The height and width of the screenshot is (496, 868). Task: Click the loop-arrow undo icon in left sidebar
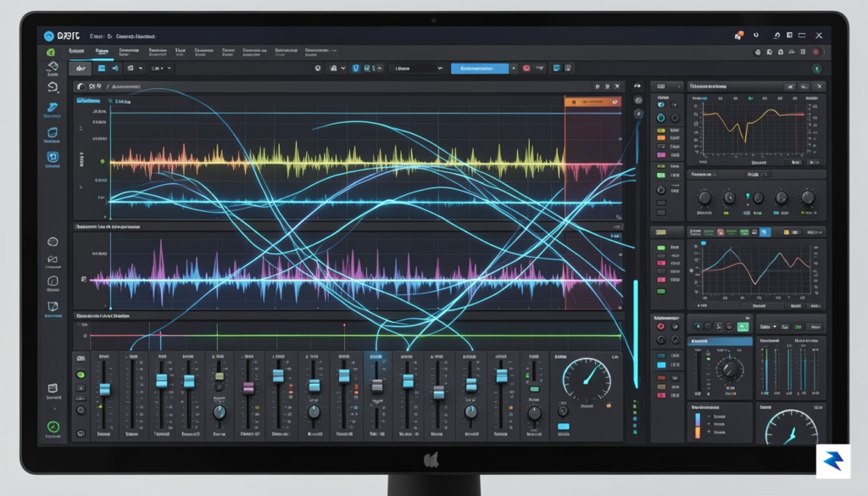pyautogui.click(x=53, y=87)
